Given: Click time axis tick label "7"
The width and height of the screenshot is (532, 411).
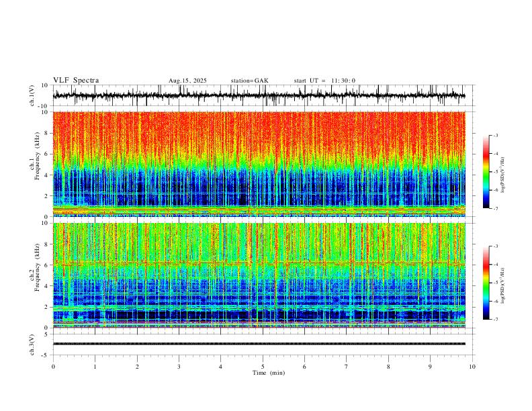Looking at the screenshot, I should tap(347, 367).
